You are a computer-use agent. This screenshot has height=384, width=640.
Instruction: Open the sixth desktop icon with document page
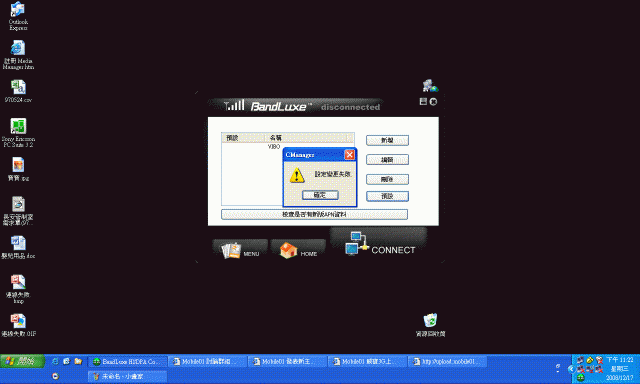click(18, 211)
